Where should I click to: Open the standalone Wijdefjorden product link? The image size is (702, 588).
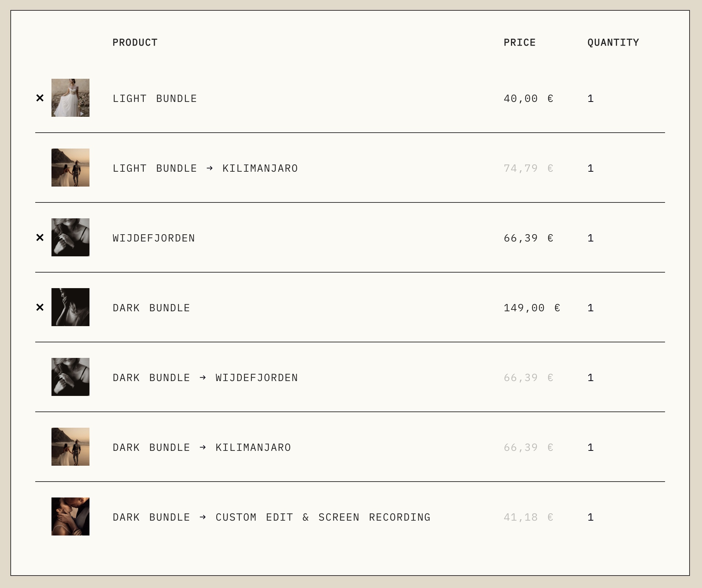[154, 238]
